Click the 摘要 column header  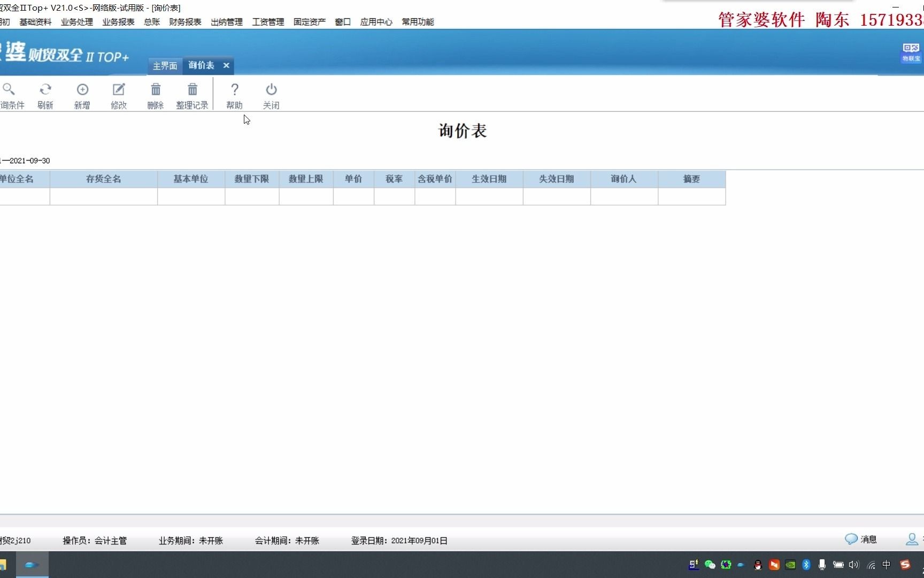point(692,179)
